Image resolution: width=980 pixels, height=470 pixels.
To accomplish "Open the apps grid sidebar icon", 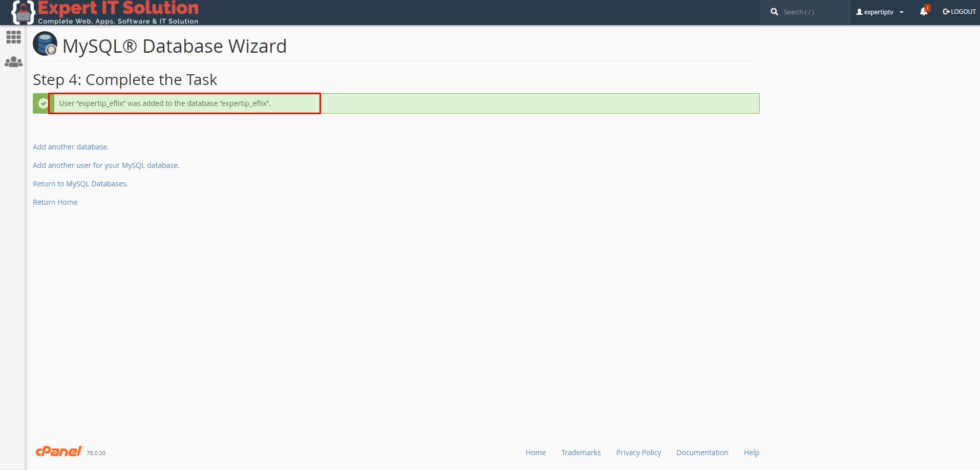I will (x=13, y=37).
